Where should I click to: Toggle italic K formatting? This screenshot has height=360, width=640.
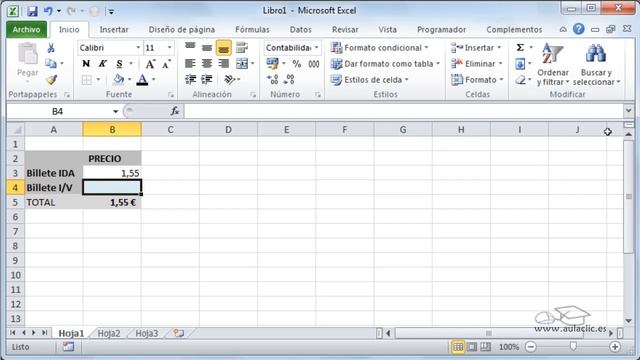(x=102, y=64)
